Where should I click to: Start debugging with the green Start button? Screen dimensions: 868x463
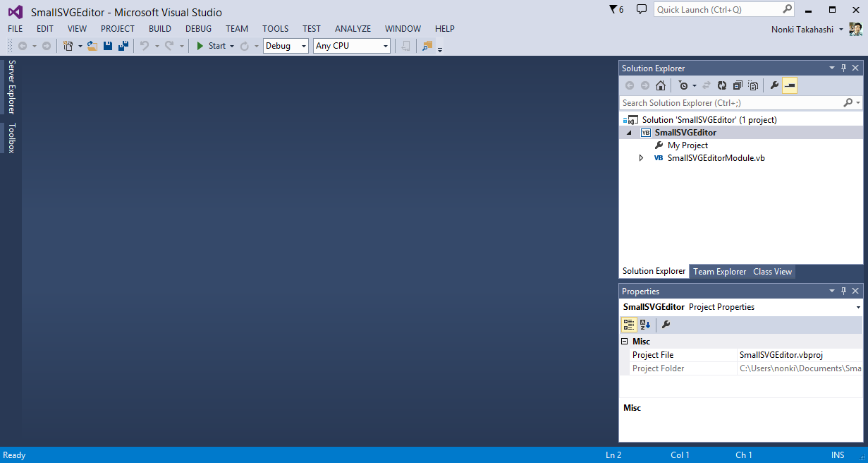211,46
